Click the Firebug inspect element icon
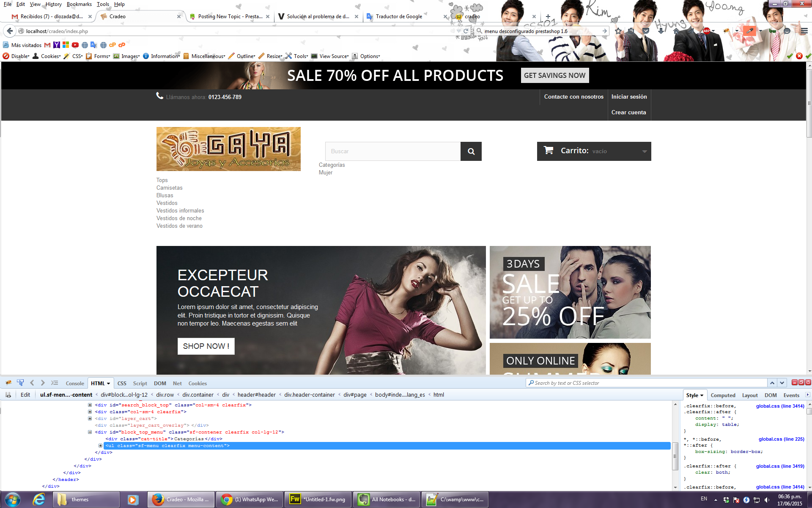 tap(20, 383)
